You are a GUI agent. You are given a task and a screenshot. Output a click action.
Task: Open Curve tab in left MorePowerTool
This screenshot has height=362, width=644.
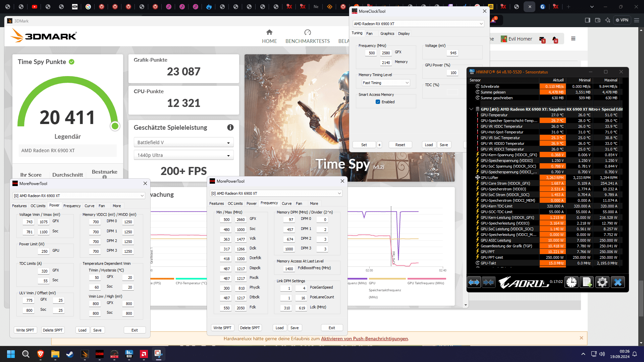pyautogui.click(x=89, y=206)
